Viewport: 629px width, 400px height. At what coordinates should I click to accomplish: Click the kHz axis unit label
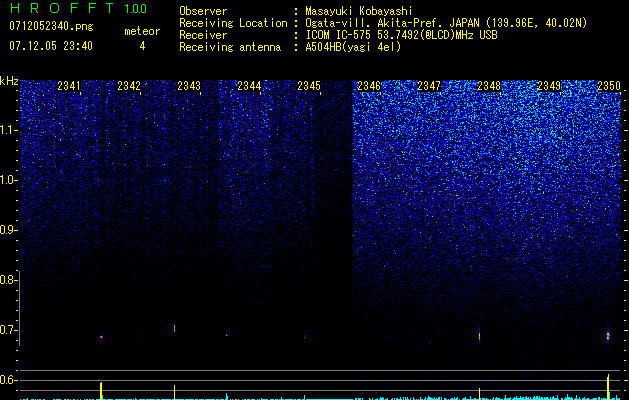click(9, 81)
